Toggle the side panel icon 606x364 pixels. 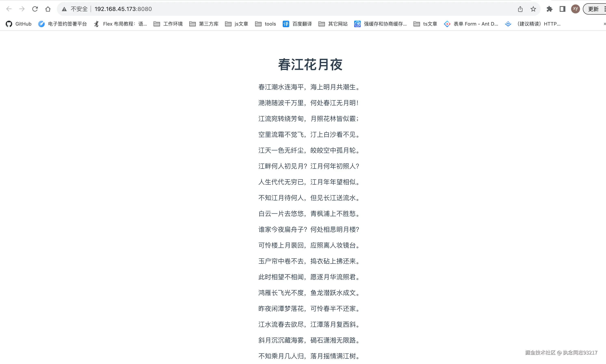tap(562, 9)
